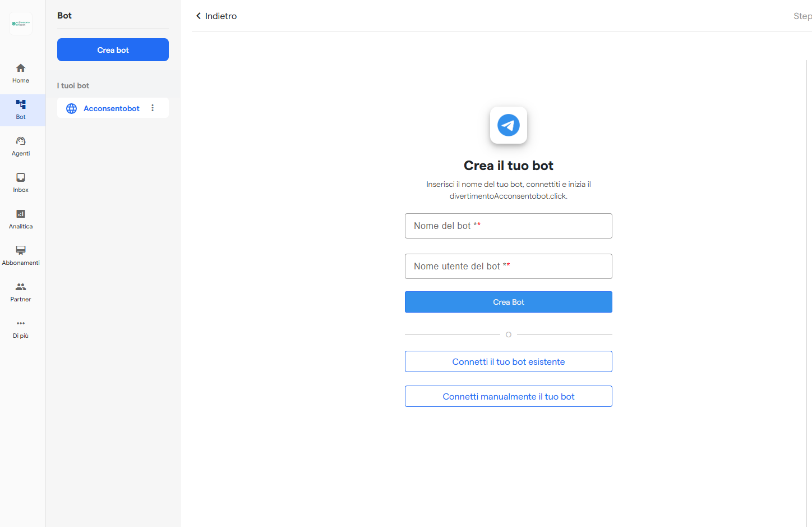Click the company logo at top left
This screenshot has height=527, width=812.
(21, 24)
